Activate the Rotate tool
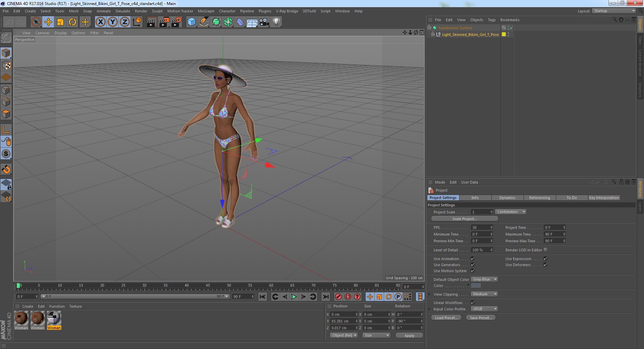 (x=72, y=22)
